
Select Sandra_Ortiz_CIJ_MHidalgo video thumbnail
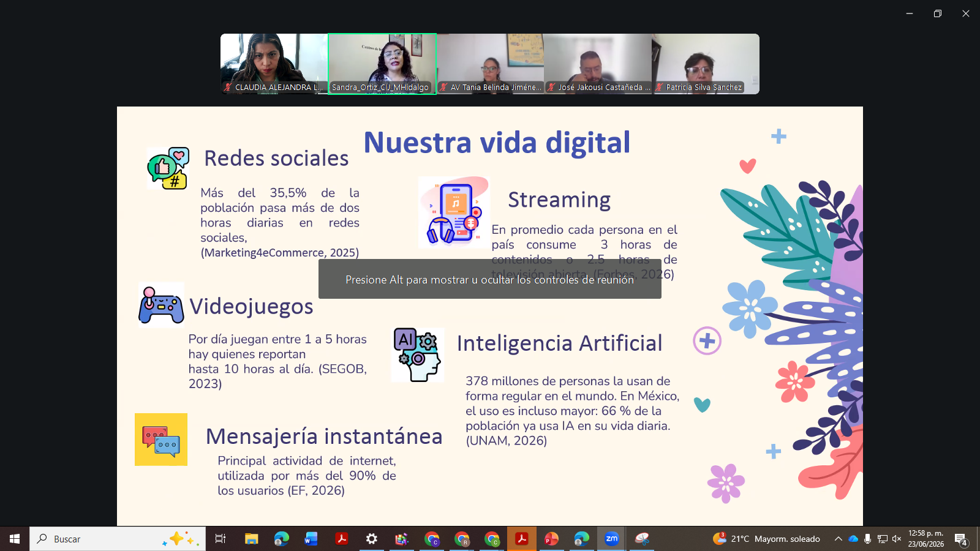[x=382, y=64]
